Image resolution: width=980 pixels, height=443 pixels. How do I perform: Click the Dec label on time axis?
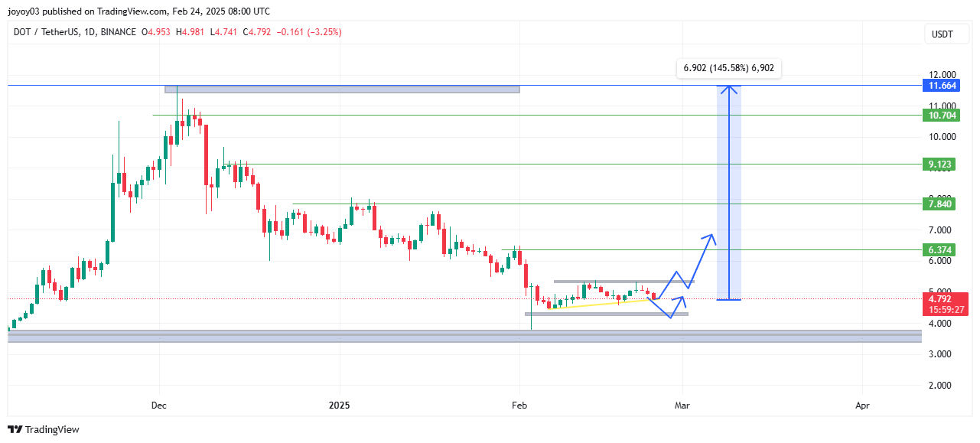click(159, 404)
